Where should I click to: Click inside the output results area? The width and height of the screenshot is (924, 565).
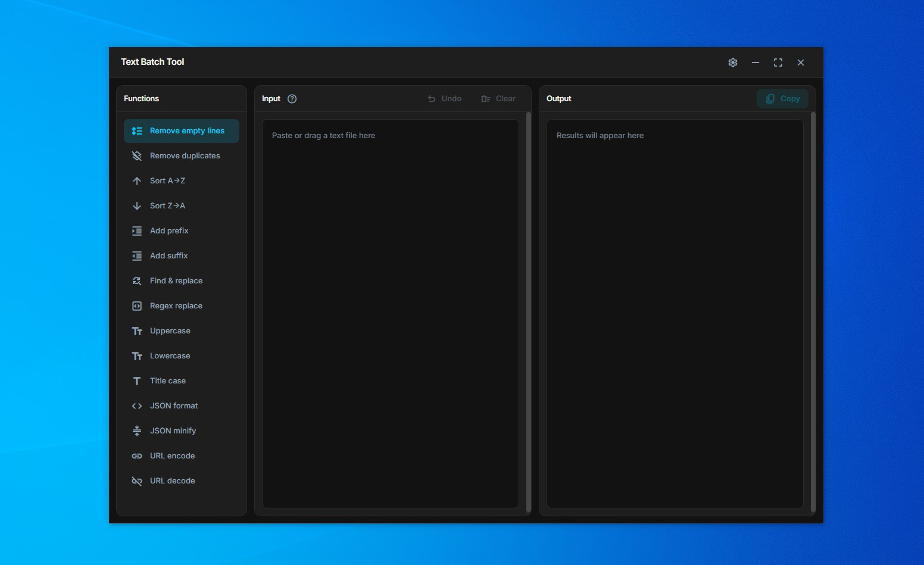click(x=675, y=314)
